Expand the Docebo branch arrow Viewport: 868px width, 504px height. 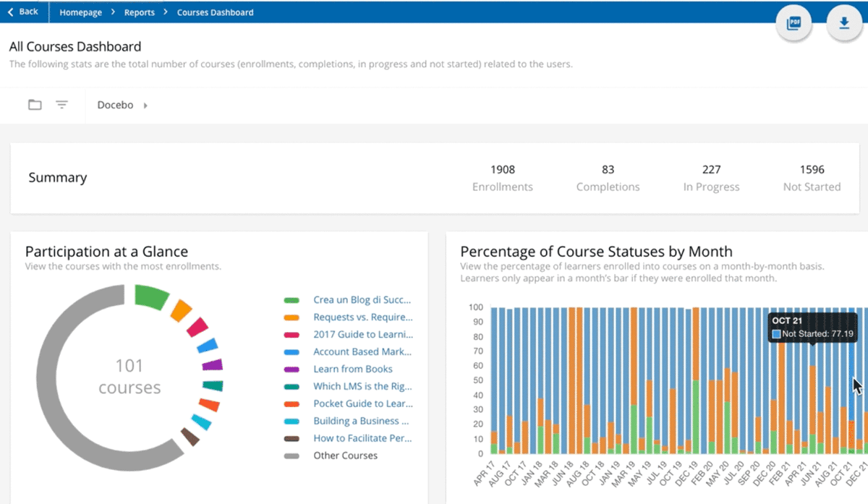tap(145, 106)
